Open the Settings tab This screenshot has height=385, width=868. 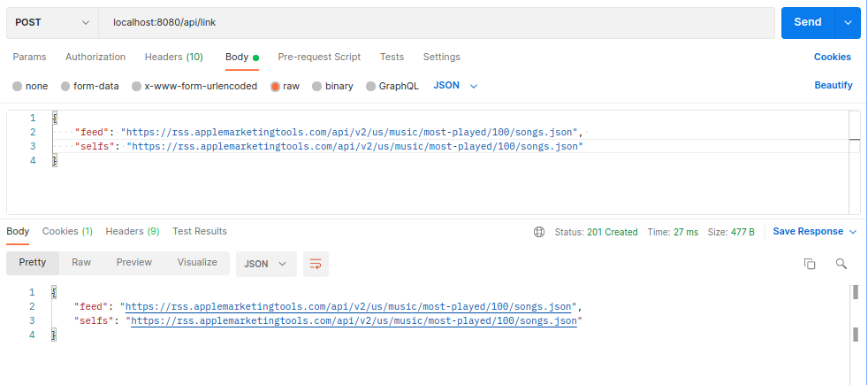click(x=442, y=57)
